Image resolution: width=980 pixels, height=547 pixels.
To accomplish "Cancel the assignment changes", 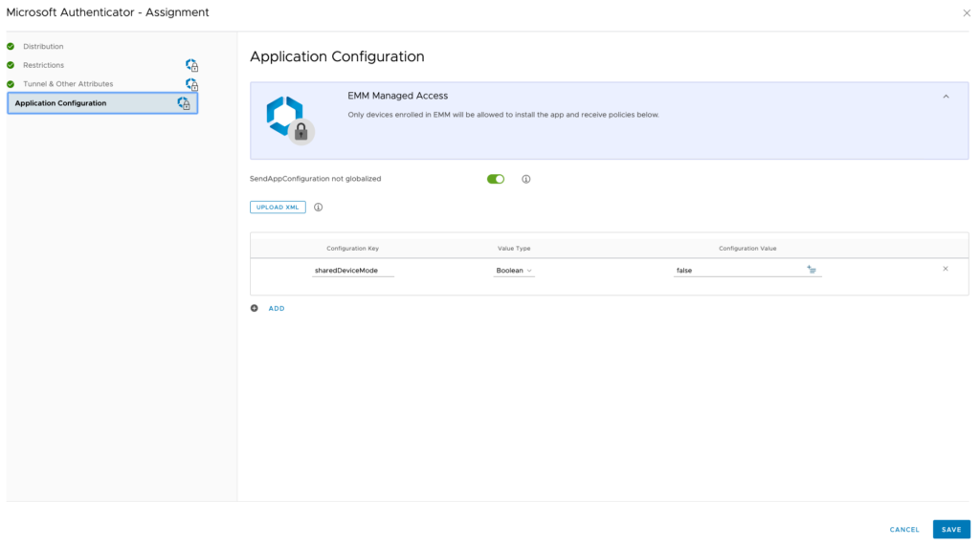I will click(904, 530).
